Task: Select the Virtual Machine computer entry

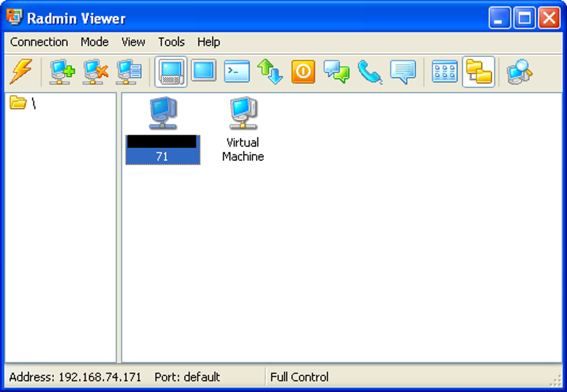Action: click(x=243, y=129)
